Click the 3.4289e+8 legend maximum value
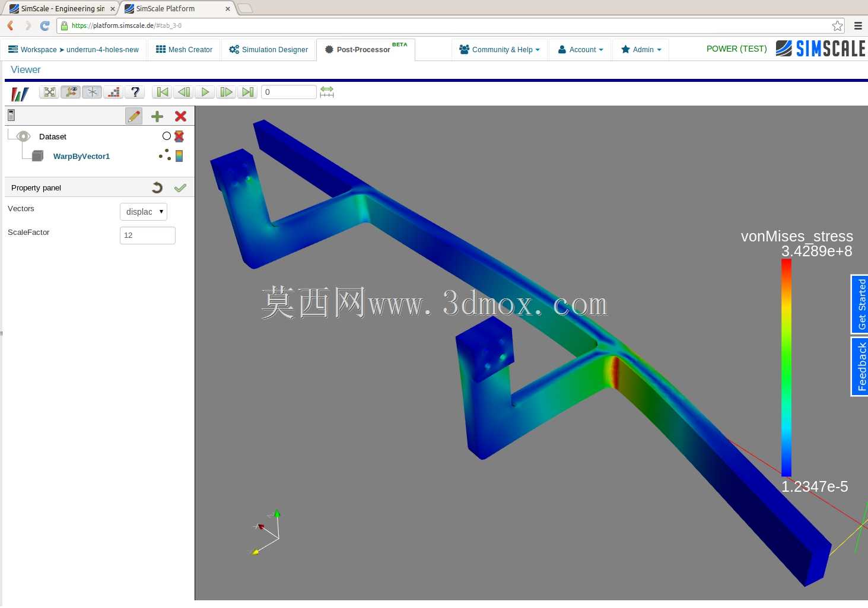868x608 pixels. [816, 252]
